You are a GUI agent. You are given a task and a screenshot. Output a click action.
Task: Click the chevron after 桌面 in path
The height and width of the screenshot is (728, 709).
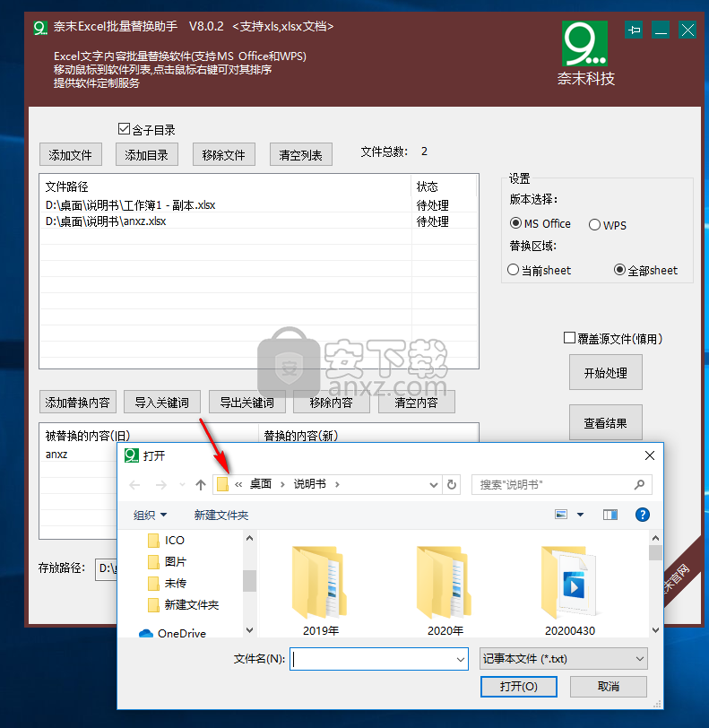[x=282, y=485]
